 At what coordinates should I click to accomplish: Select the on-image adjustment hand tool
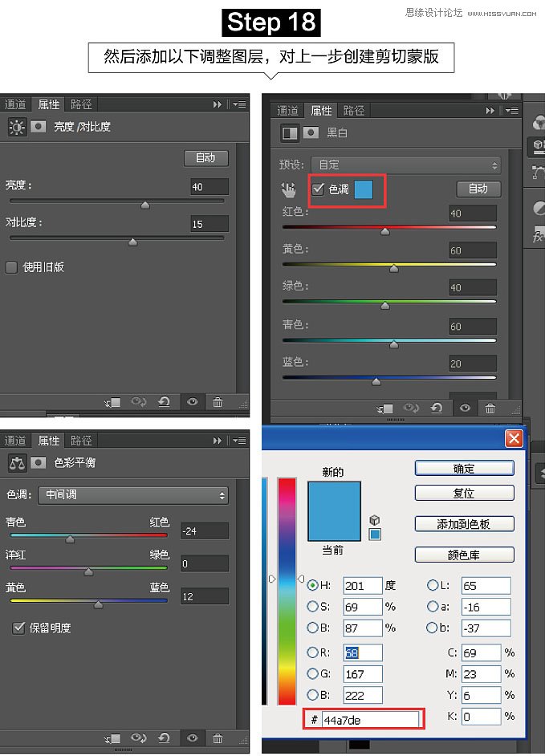[288, 189]
